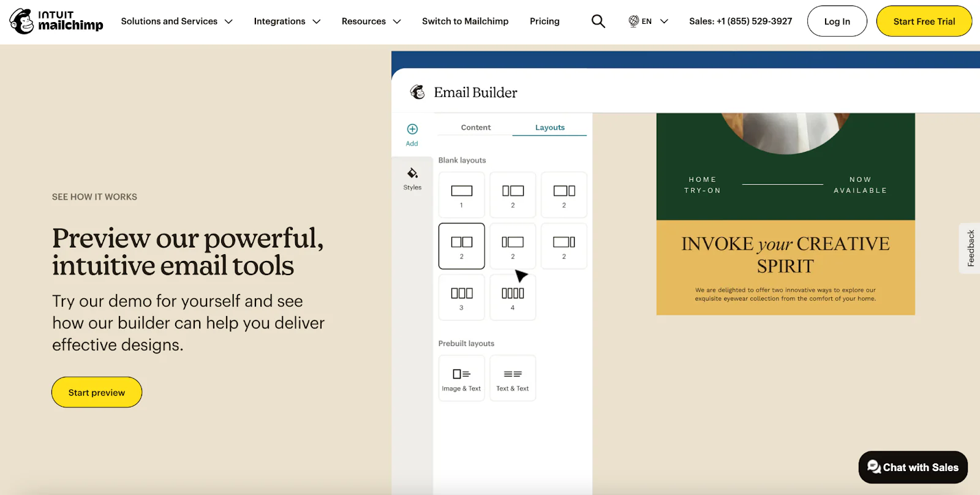Click the Start preview button
980x495 pixels.
pos(97,393)
